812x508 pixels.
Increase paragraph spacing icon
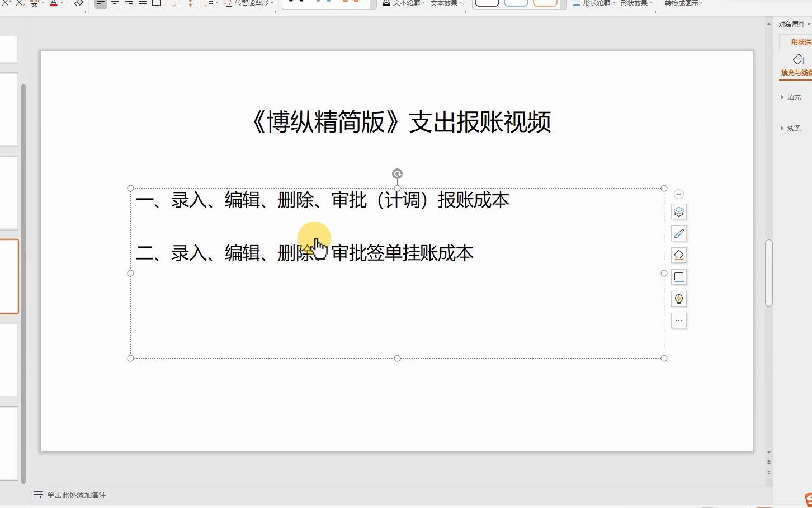coord(193,3)
